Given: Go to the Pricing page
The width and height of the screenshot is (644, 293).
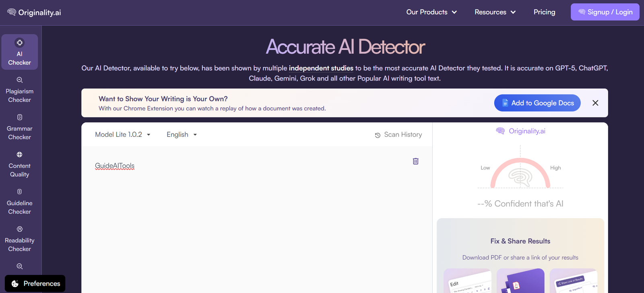Looking at the screenshot, I should click(544, 12).
